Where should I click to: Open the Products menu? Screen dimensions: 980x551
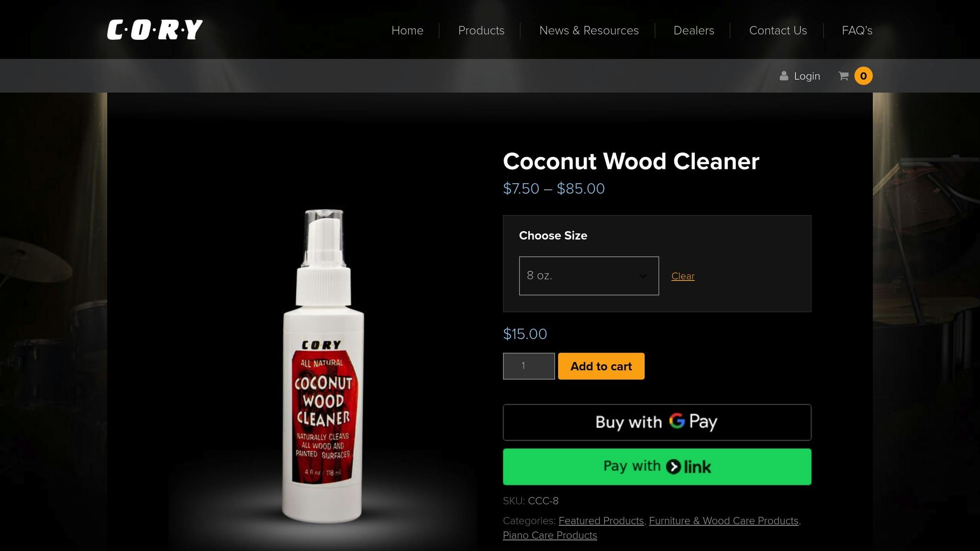pyautogui.click(x=481, y=30)
